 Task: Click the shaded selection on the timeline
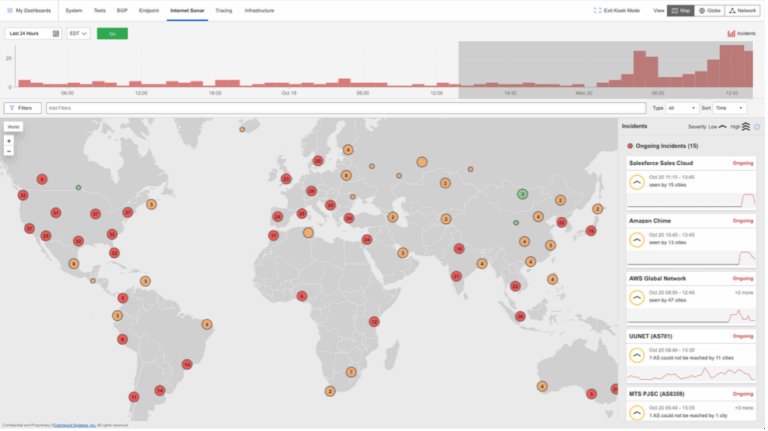[x=605, y=70]
